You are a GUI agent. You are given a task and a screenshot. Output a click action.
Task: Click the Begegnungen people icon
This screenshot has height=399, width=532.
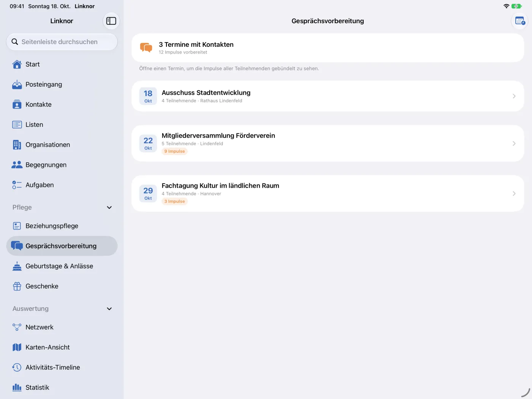pos(17,165)
